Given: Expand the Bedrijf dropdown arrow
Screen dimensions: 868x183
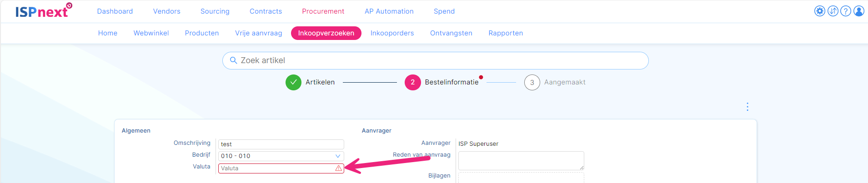Looking at the screenshot, I should (x=338, y=156).
